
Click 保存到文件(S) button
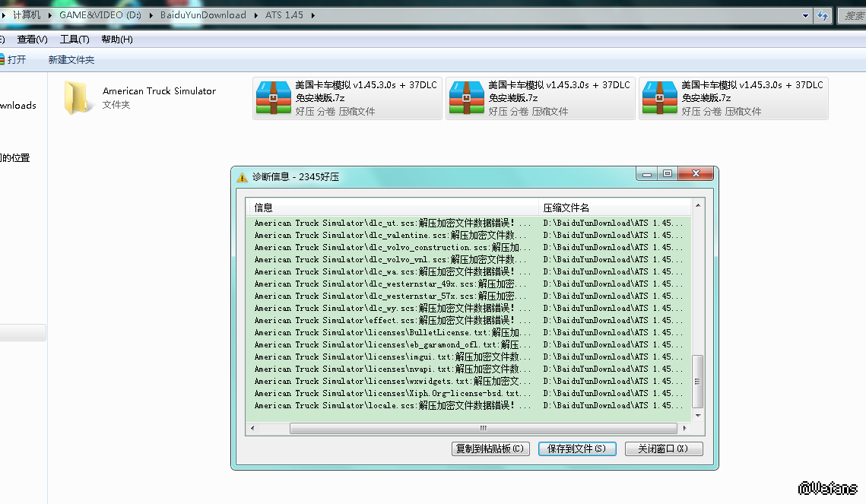coord(576,449)
